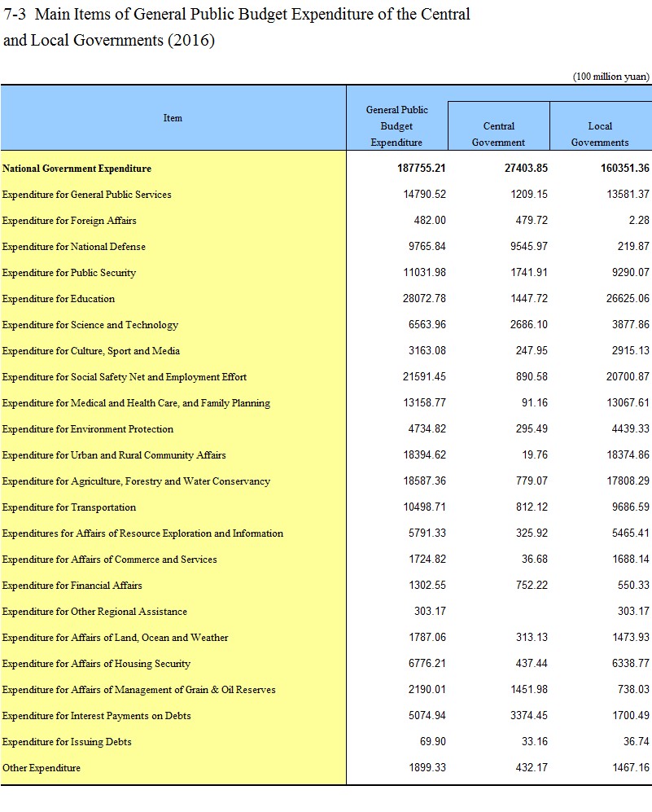Select 'Expenditure for Foreign Affairs' row label
Viewport: 652px width, 812px height.
click(69, 221)
